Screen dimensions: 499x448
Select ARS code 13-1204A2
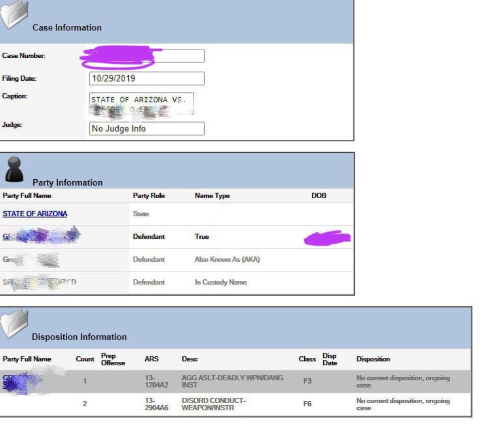click(156, 381)
